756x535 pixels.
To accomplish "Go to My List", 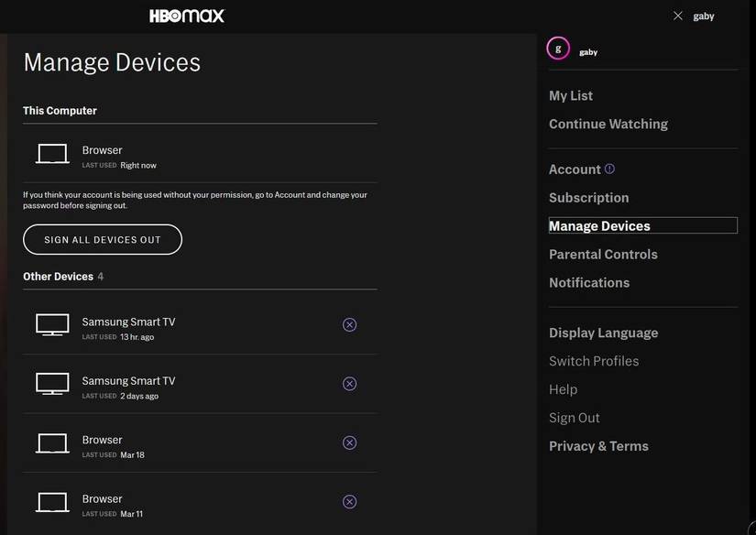I will point(570,95).
